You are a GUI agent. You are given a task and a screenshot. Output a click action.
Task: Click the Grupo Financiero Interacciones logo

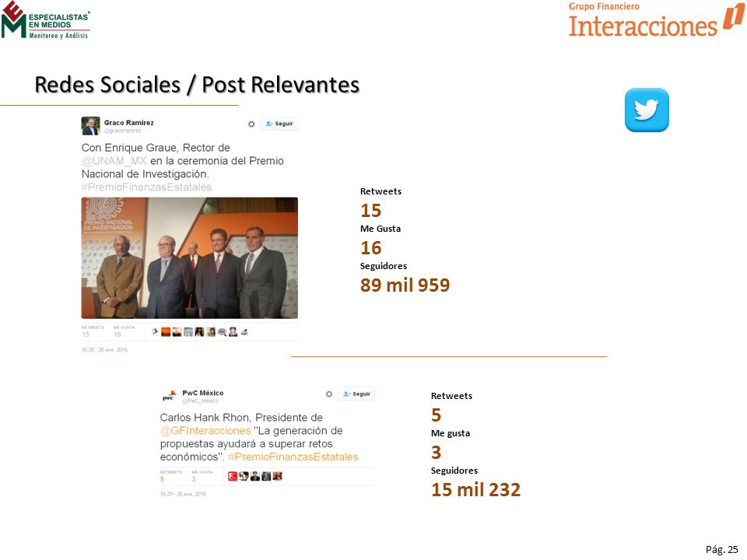tap(657, 20)
